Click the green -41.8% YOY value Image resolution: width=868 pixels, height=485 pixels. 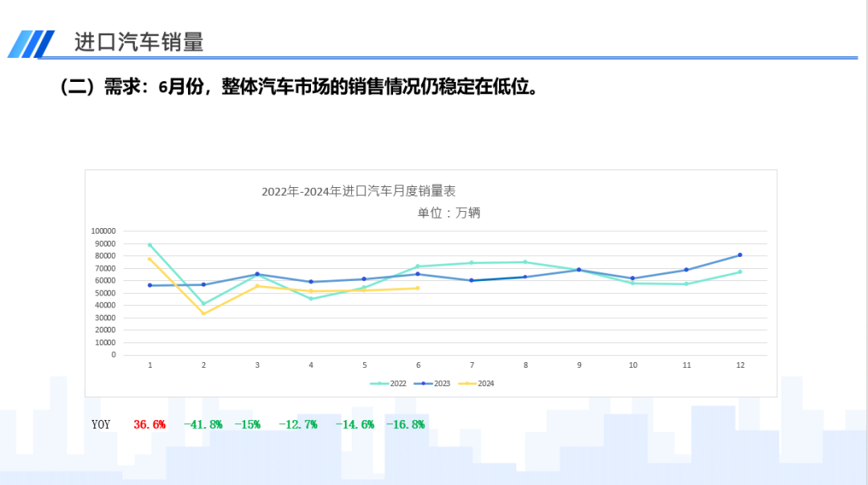click(203, 424)
